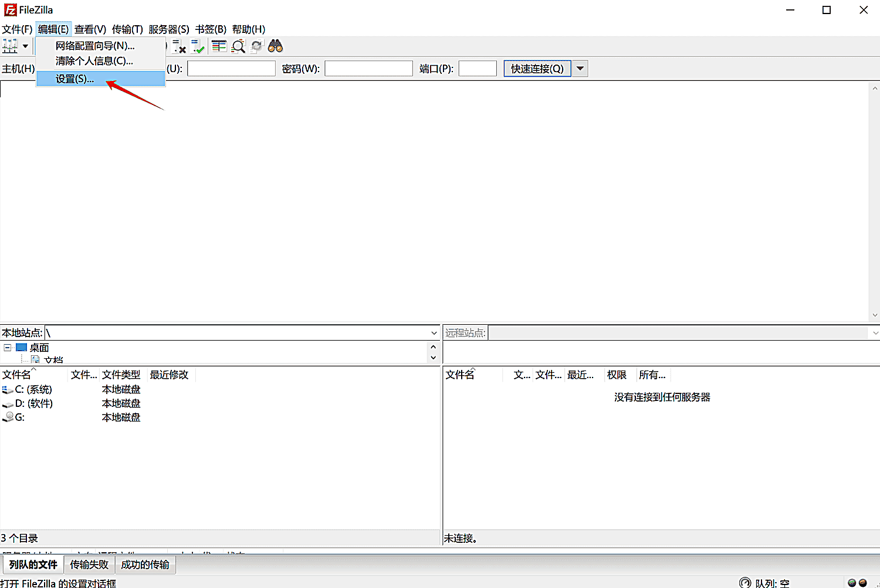The width and height of the screenshot is (880, 588).
Task: Click the binoculars file search icon
Action: click(x=275, y=46)
